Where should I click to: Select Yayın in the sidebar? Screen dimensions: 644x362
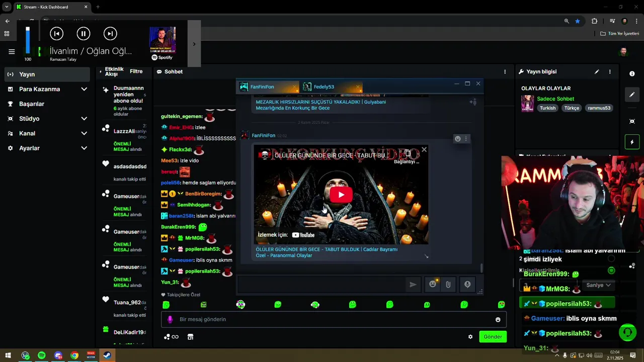[47, 74]
